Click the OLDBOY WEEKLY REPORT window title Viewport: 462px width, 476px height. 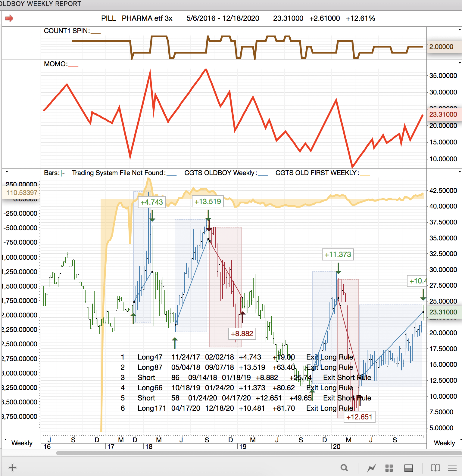[x=41, y=4]
